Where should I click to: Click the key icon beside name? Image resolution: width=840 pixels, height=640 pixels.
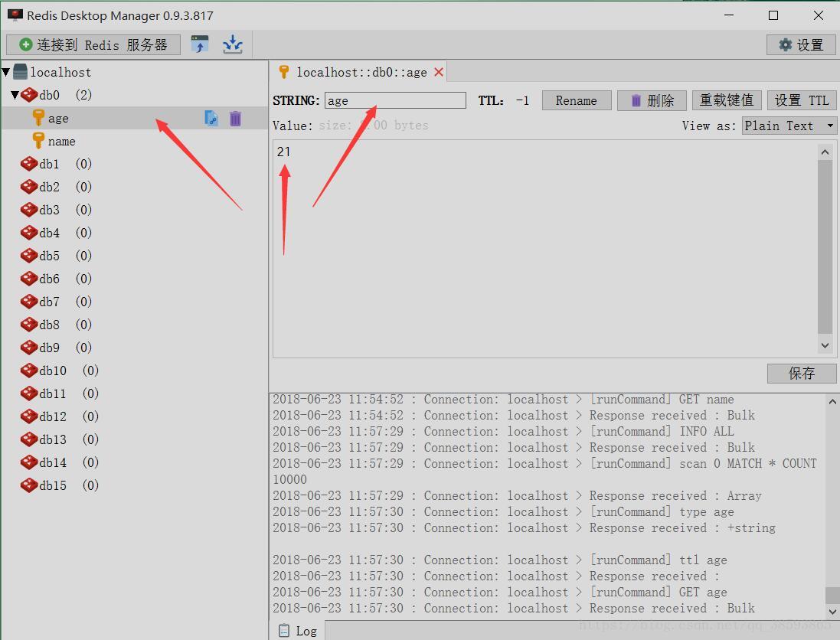click(38, 141)
